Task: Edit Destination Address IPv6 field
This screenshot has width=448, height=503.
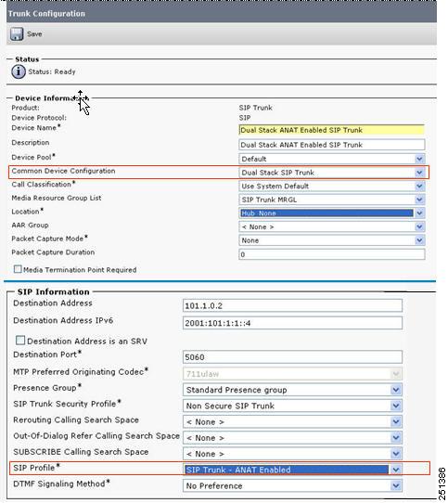Action: click(x=292, y=323)
